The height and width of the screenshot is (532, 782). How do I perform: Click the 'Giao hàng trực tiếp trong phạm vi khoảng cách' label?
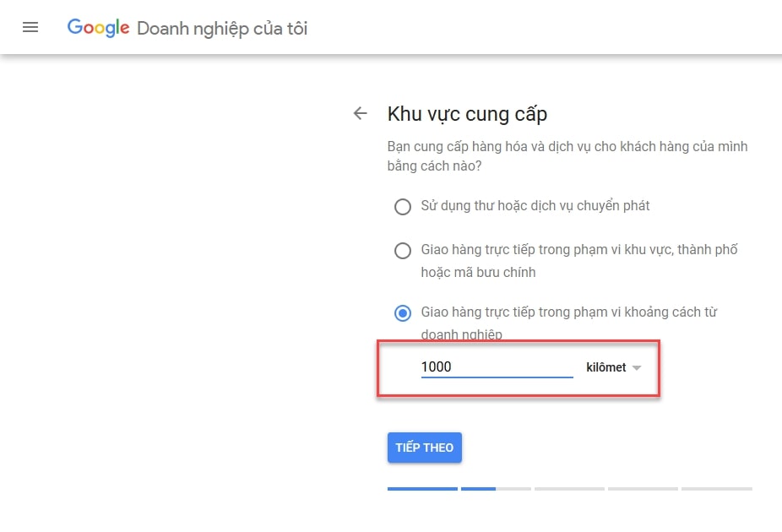[569, 323]
